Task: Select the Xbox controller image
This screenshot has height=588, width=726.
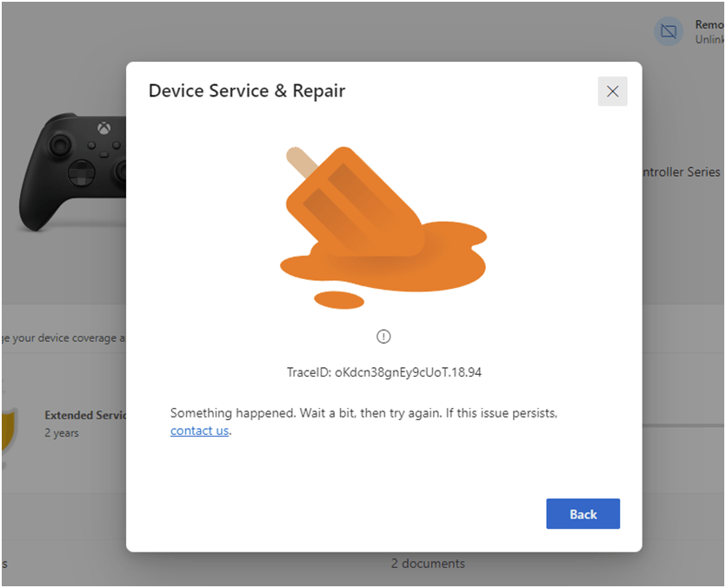Action: (72, 171)
